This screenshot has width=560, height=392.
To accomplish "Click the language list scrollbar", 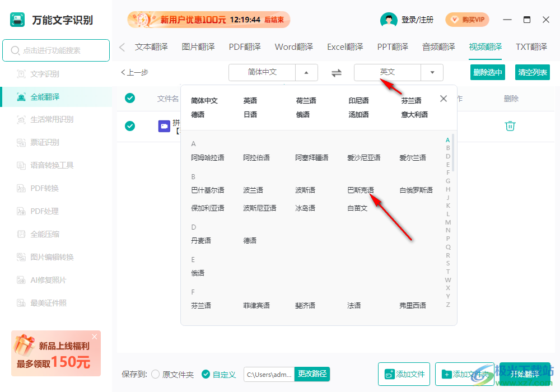I will [453, 153].
